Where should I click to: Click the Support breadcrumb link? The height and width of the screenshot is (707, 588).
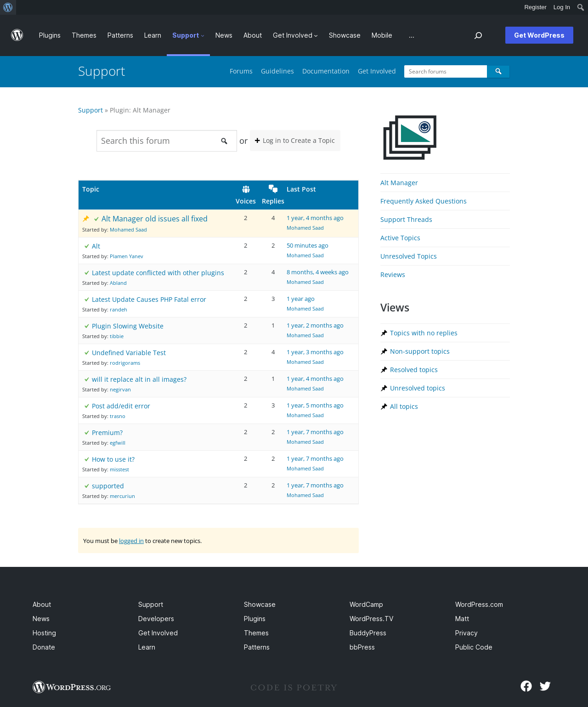pyautogui.click(x=90, y=110)
